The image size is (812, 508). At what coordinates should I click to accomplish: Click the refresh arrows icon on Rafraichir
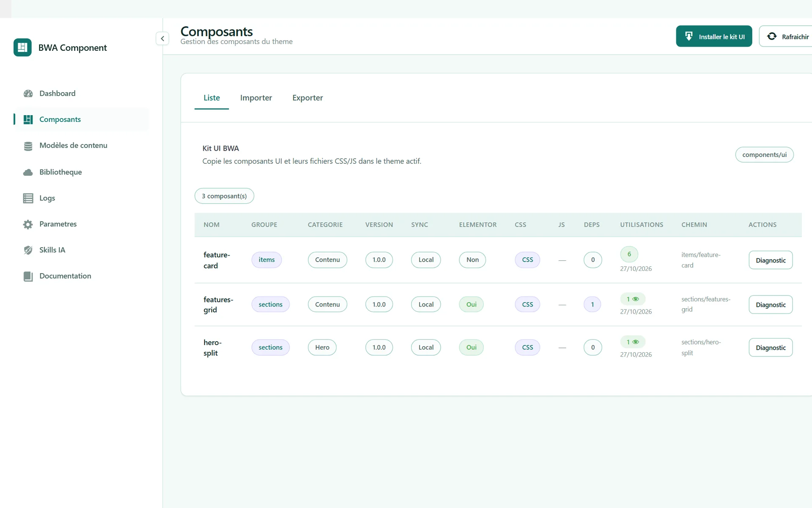(x=772, y=36)
